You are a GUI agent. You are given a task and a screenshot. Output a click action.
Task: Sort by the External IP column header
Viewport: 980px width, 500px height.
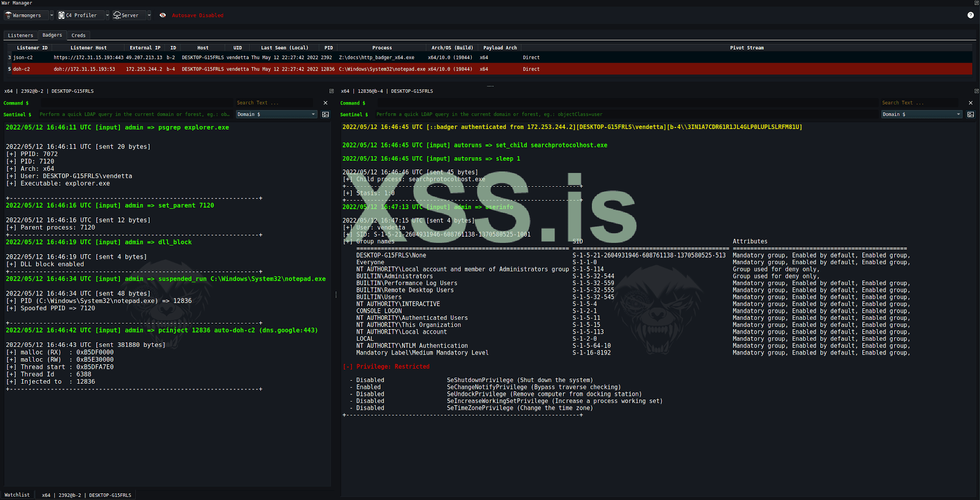(x=145, y=48)
